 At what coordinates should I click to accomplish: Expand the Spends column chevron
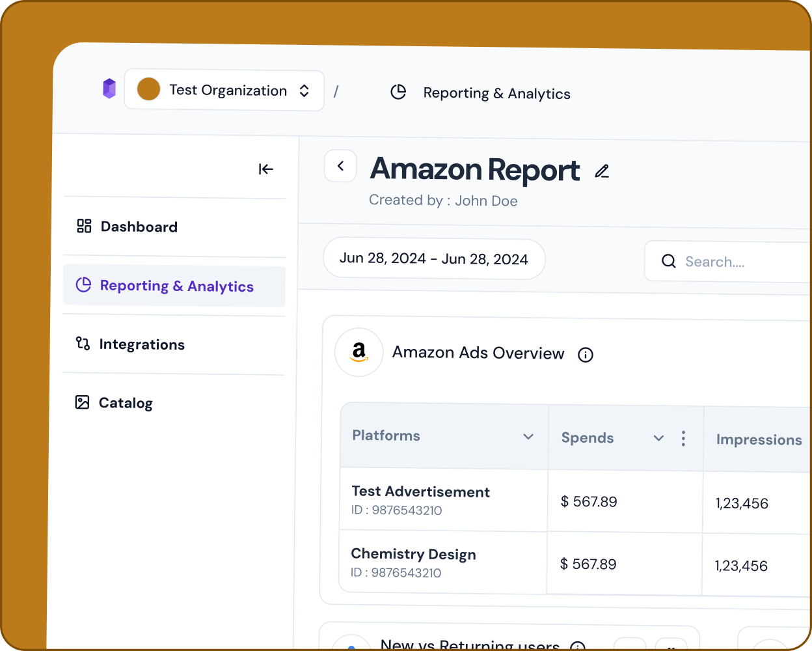(x=658, y=438)
